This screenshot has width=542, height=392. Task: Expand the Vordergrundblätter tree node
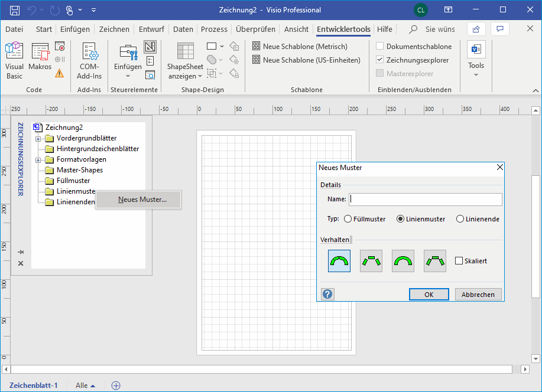(x=38, y=139)
